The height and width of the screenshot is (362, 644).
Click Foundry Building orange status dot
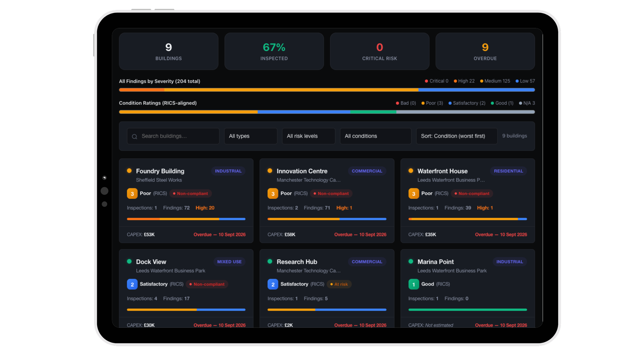click(x=129, y=171)
